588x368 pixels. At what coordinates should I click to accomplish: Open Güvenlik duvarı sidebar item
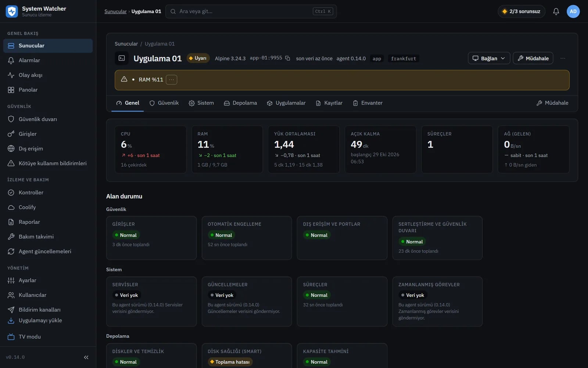tap(48, 119)
